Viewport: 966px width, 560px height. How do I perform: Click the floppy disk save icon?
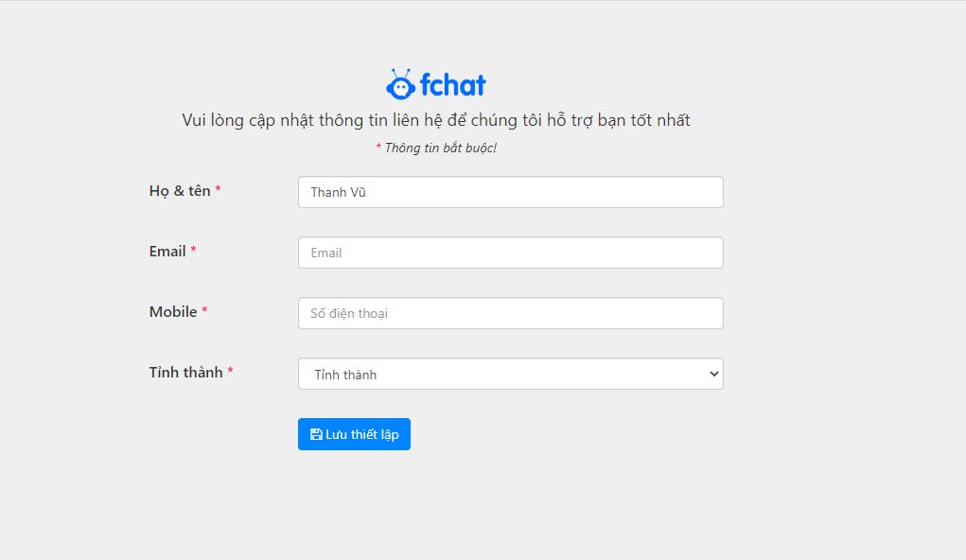[316, 434]
